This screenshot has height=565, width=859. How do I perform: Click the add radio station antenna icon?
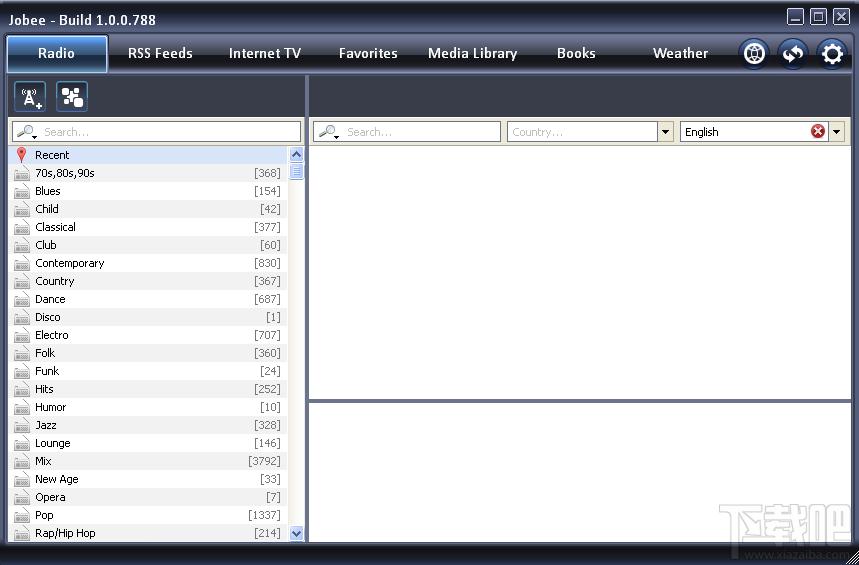[x=30, y=97]
